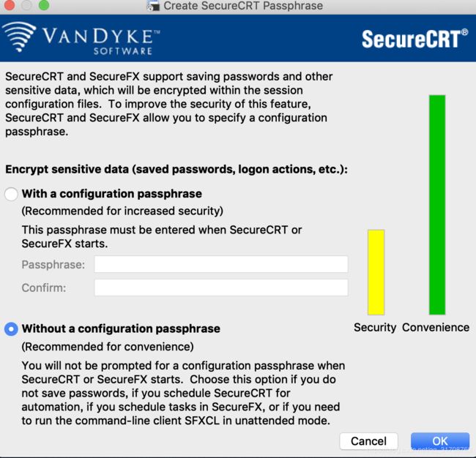Click the Create SecureCRT Passphrase window title
Screen dimensions: 476x458
(x=243, y=6)
